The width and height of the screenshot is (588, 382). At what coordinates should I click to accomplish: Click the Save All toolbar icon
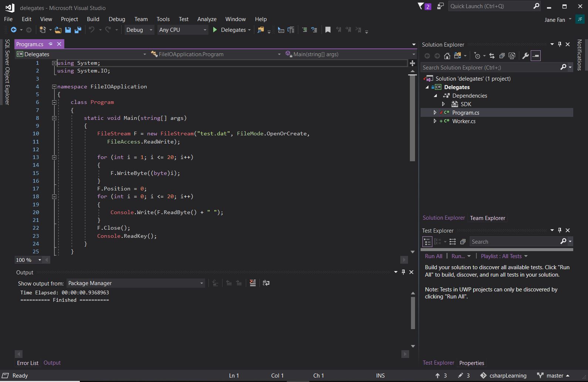[78, 30]
